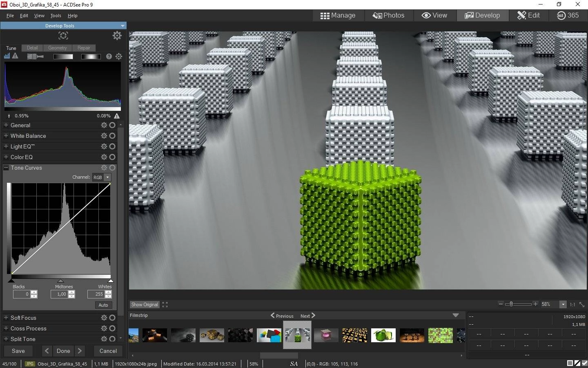Open the White Balance settings gear
This screenshot has height=368, width=588.
(x=104, y=136)
